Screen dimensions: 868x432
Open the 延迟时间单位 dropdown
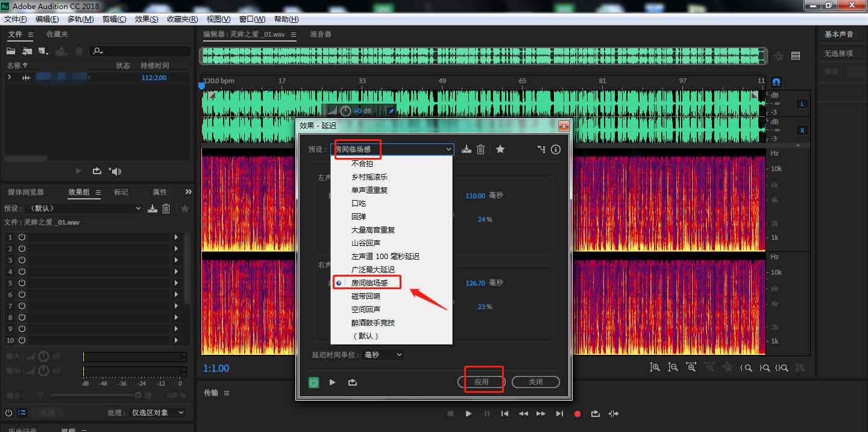(x=383, y=355)
